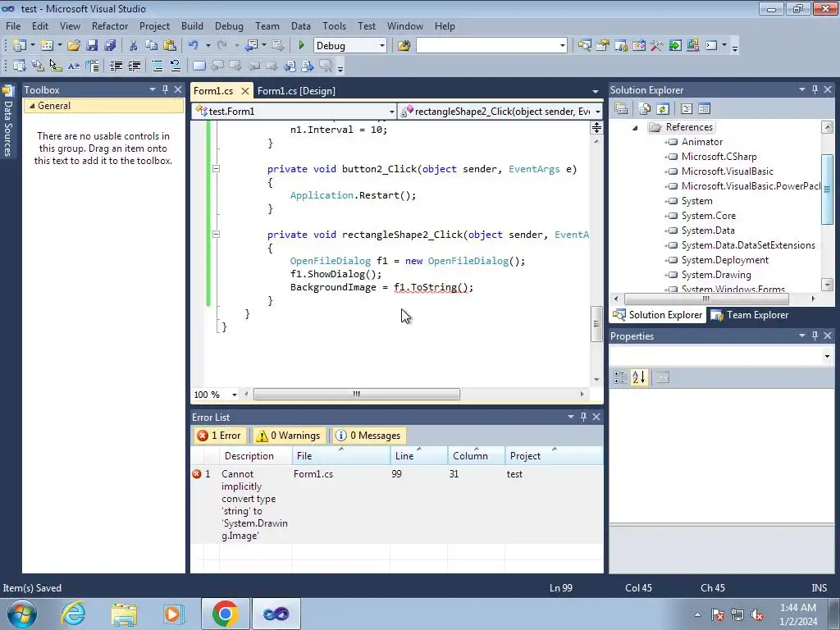This screenshot has height=630, width=840.
Task: Toggle the 0 Warnings filter button
Action: (x=289, y=436)
